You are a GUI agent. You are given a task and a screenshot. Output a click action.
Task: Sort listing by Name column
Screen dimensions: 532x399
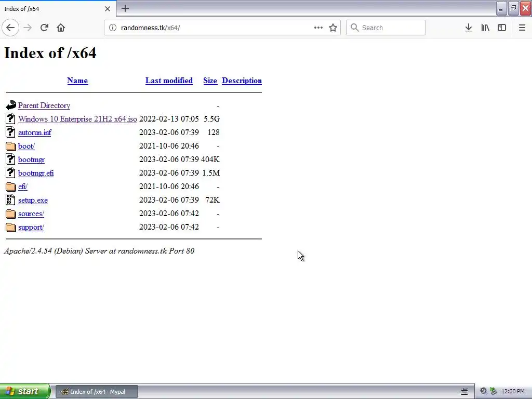[x=77, y=81]
